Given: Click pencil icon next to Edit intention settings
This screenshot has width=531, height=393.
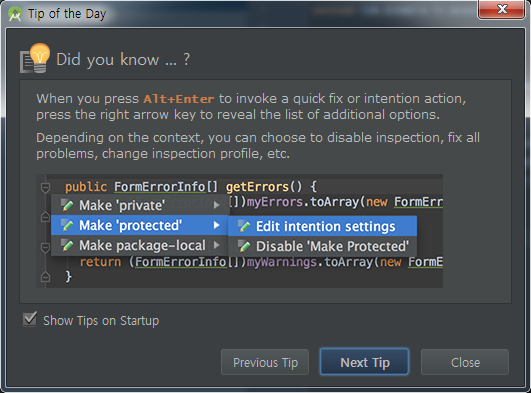Looking at the screenshot, I should [244, 226].
